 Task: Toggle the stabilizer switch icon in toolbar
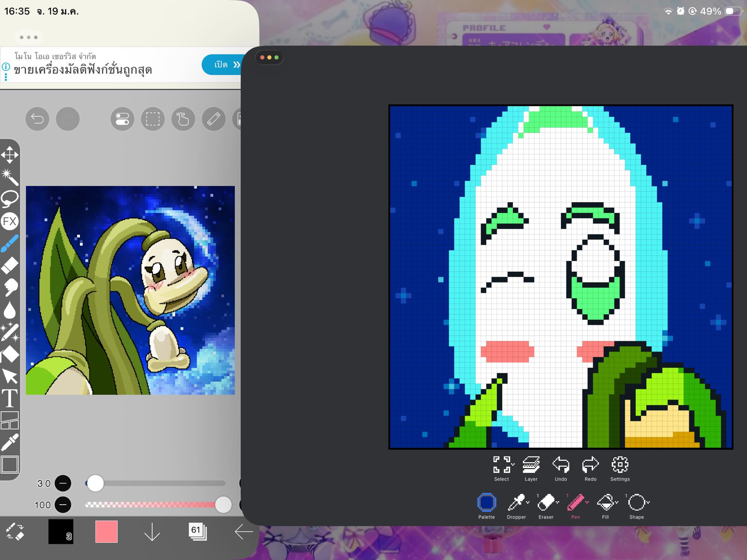point(122,119)
